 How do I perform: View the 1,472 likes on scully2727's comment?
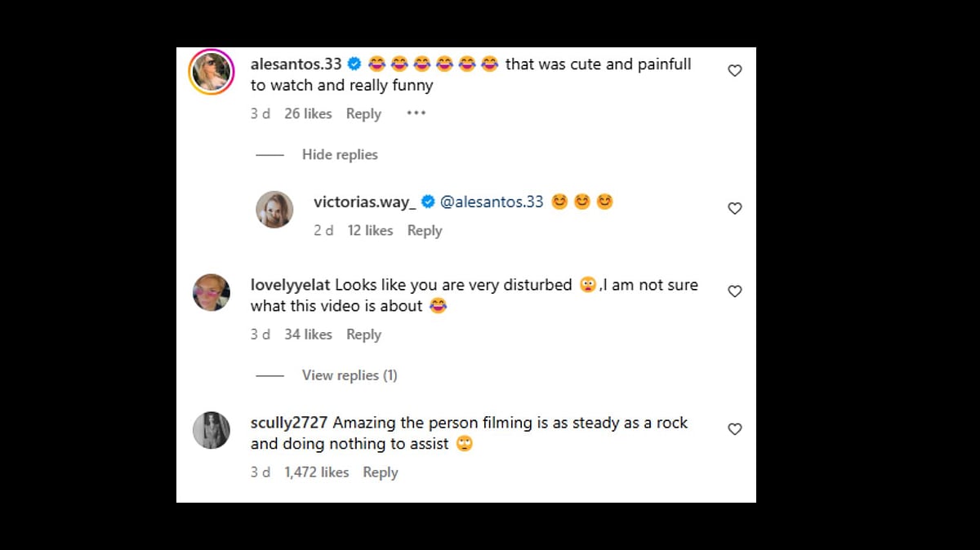click(x=316, y=472)
